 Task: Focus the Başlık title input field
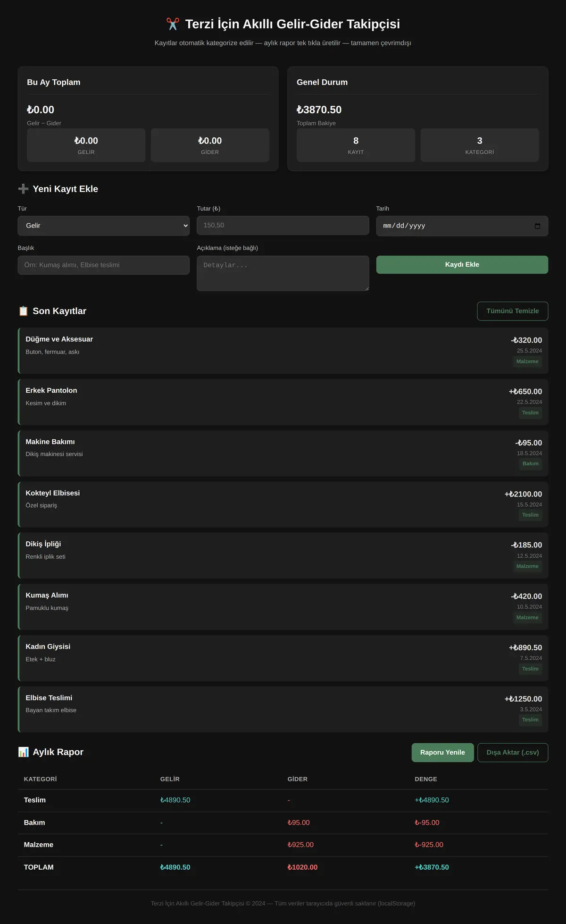(x=104, y=265)
